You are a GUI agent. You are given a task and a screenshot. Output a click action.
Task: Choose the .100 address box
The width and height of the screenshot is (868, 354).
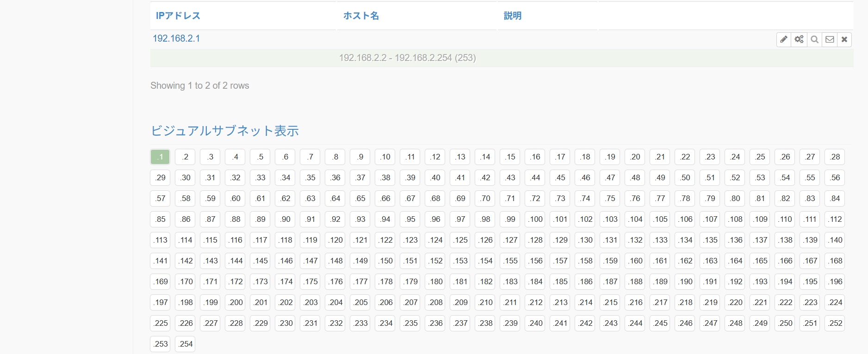point(535,219)
